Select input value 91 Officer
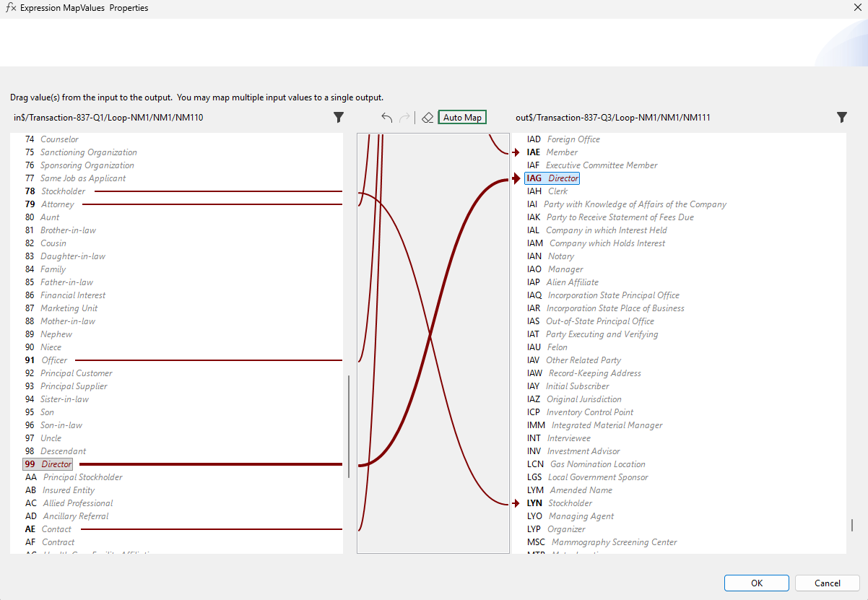868x600 pixels. coord(42,360)
